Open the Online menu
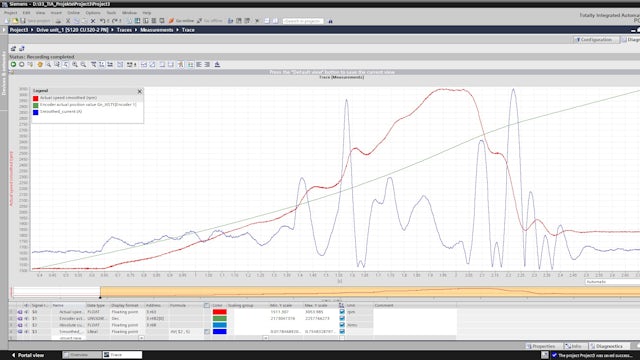The width and height of the screenshot is (640, 360). point(73,13)
